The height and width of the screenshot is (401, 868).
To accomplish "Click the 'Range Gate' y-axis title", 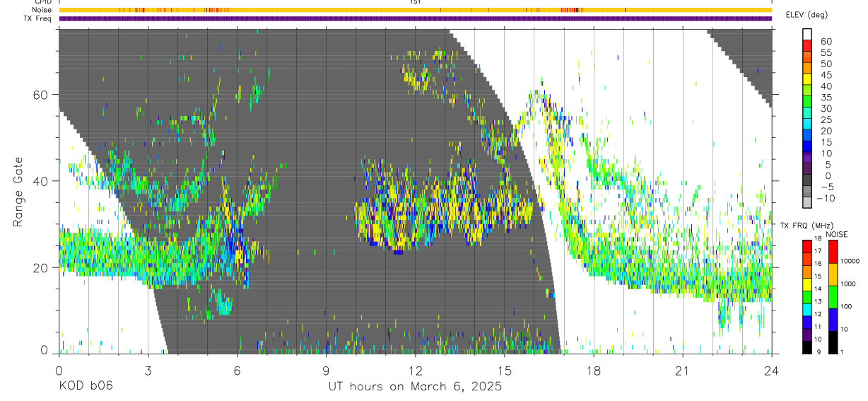I will point(18,192).
